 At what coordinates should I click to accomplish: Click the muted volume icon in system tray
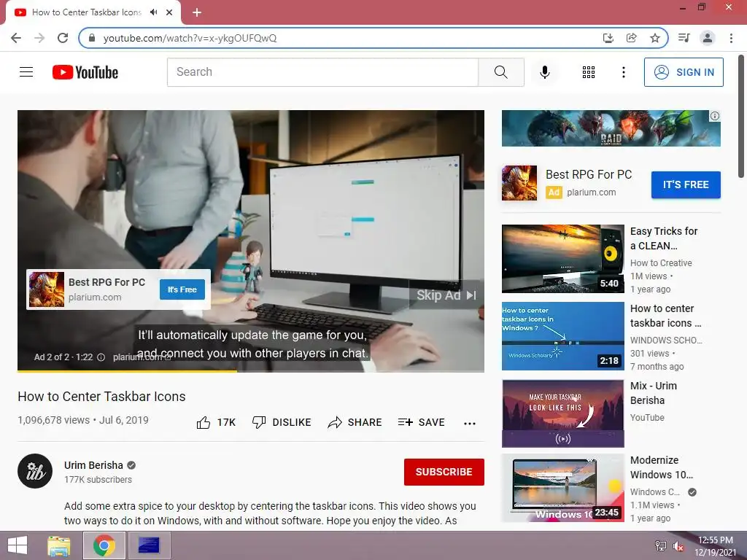(x=678, y=546)
